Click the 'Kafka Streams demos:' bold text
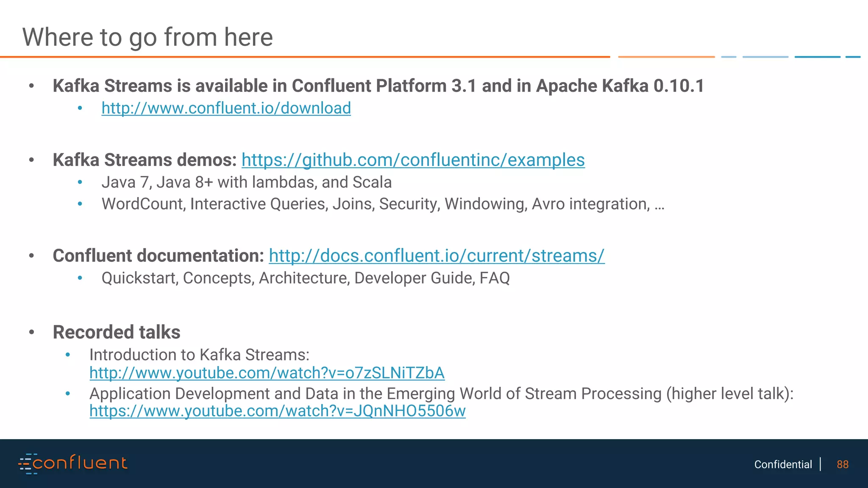The image size is (868, 488). 145,160
